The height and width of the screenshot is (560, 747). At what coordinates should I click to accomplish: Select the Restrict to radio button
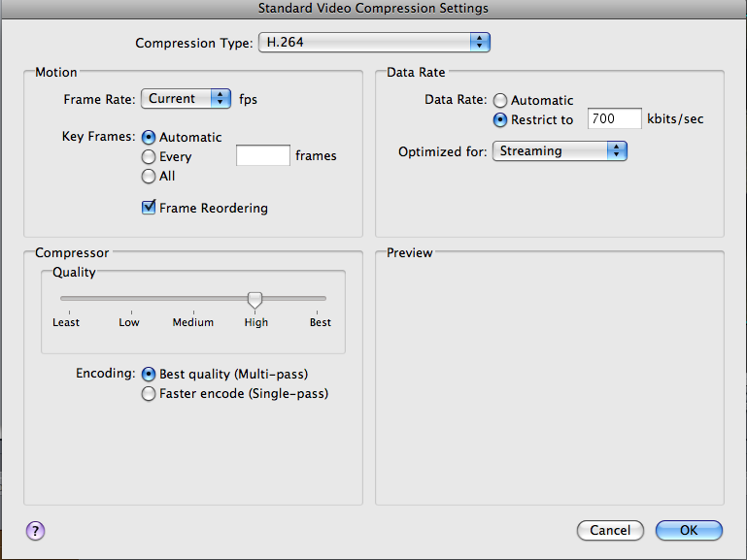pyautogui.click(x=499, y=120)
